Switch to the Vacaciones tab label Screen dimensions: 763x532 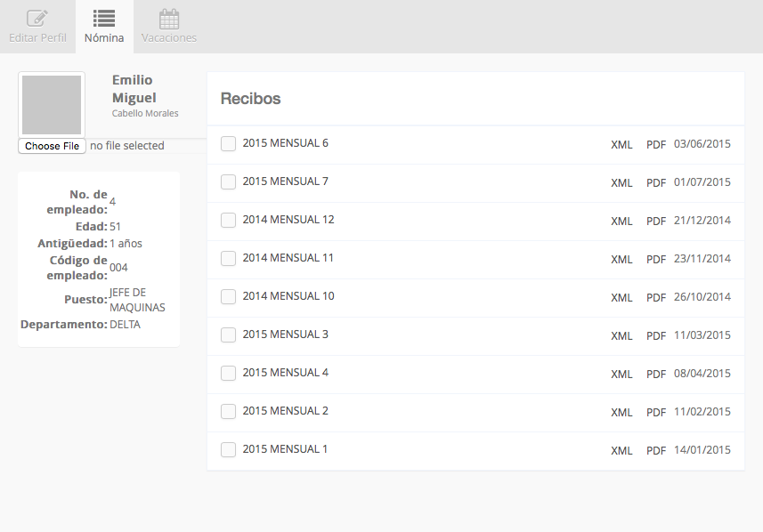(169, 38)
